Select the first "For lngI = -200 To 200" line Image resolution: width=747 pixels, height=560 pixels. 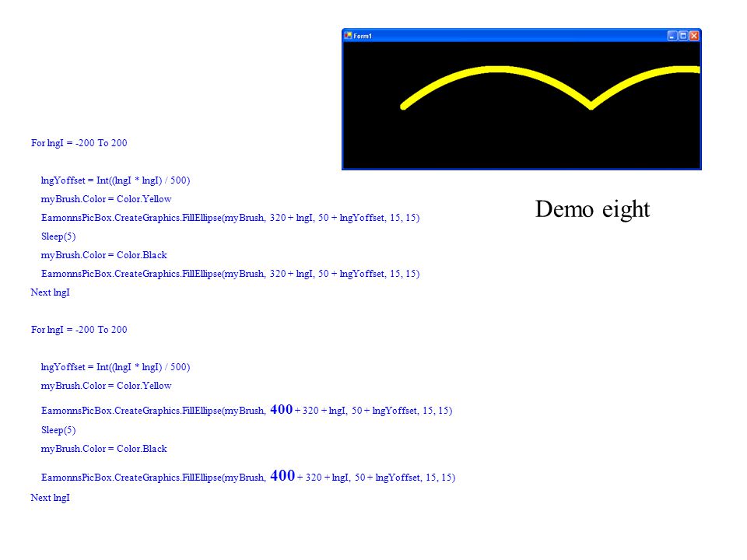click(x=79, y=143)
